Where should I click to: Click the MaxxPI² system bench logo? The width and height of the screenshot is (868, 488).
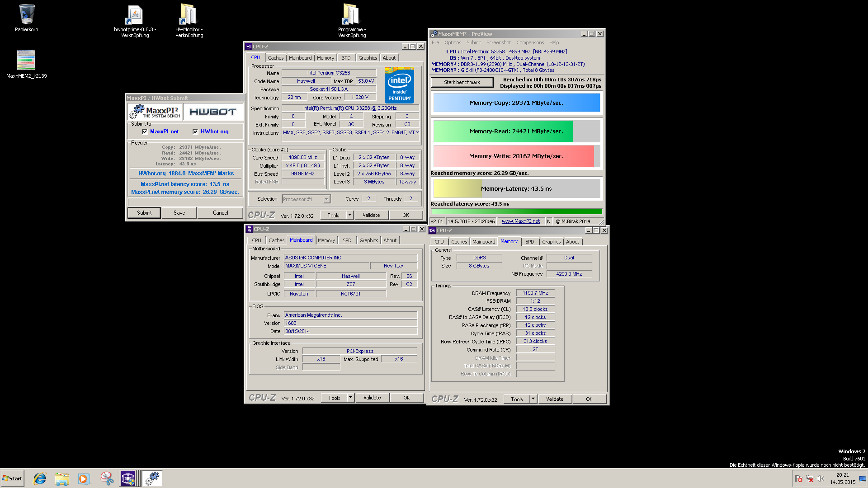[x=156, y=112]
